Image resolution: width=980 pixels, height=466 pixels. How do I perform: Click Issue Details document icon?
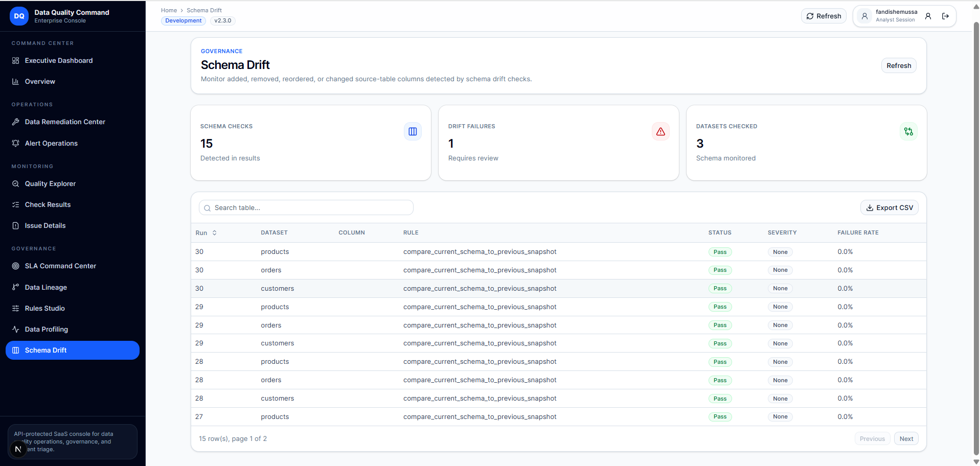pos(15,225)
